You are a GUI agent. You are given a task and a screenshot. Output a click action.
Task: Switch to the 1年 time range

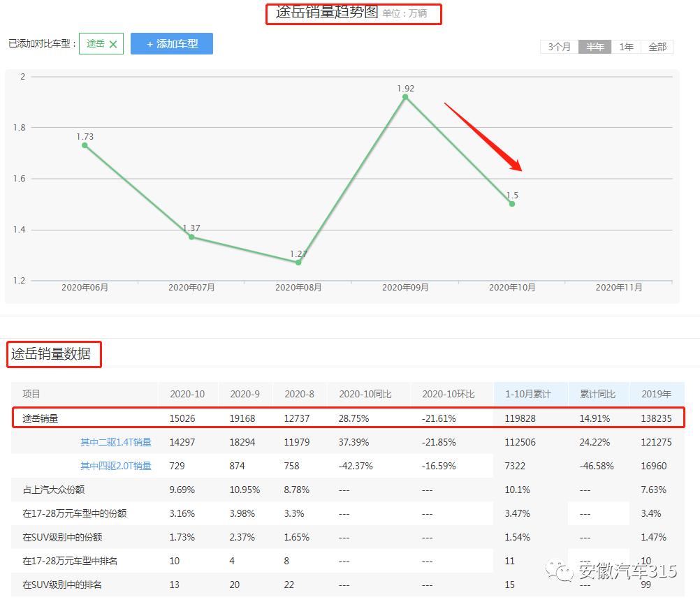coord(626,47)
